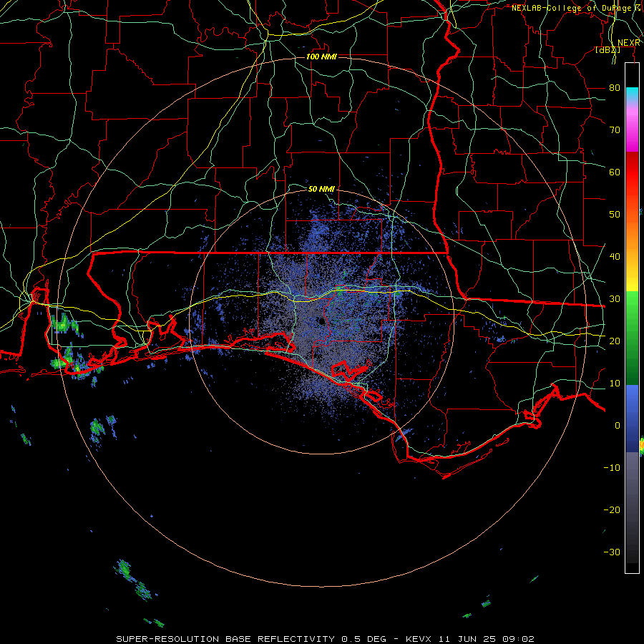The image size is (644, 644).
Task: Click the cyan top segment of the color bar
Action: click(632, 94)
